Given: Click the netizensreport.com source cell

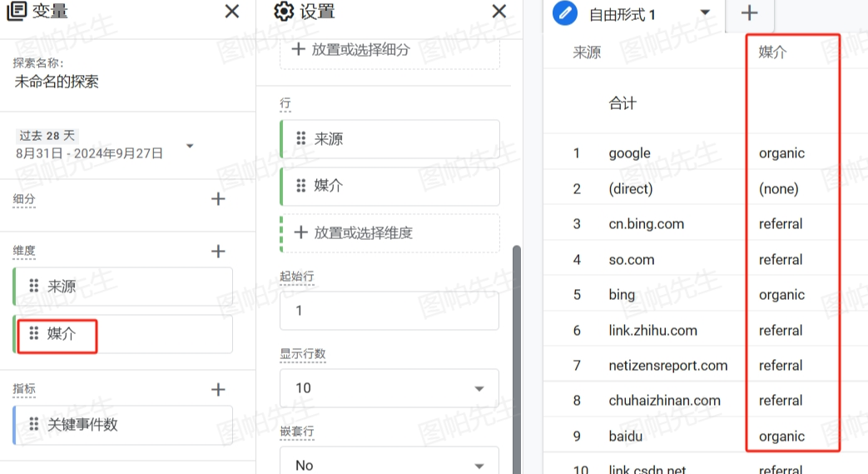Looking at the screenshot, I should (667, 366).
